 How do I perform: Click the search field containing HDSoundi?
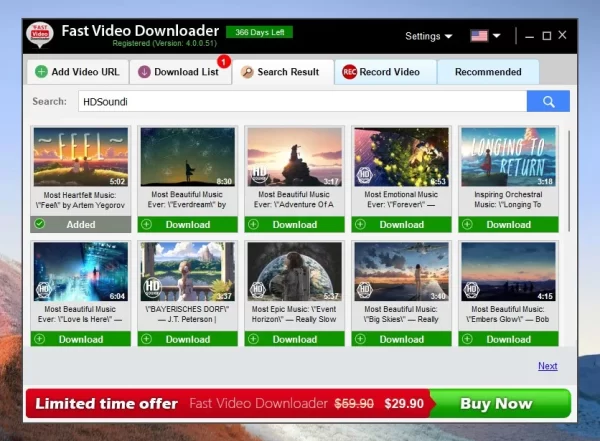pyautogui.click(x=302, y=101)
